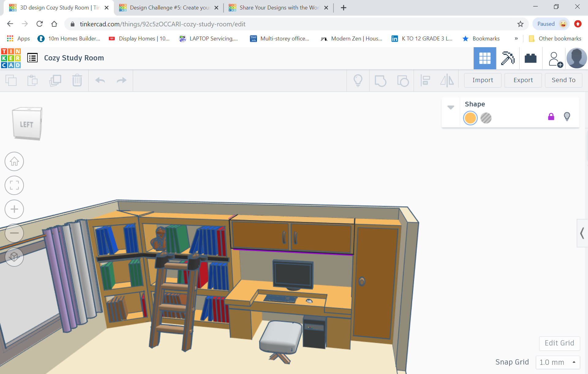Image resolution: width=588 pixels, height=374 pixels.
Task: Switch to Blocks view with the pickaxe icon
Action: coord(508,58)
